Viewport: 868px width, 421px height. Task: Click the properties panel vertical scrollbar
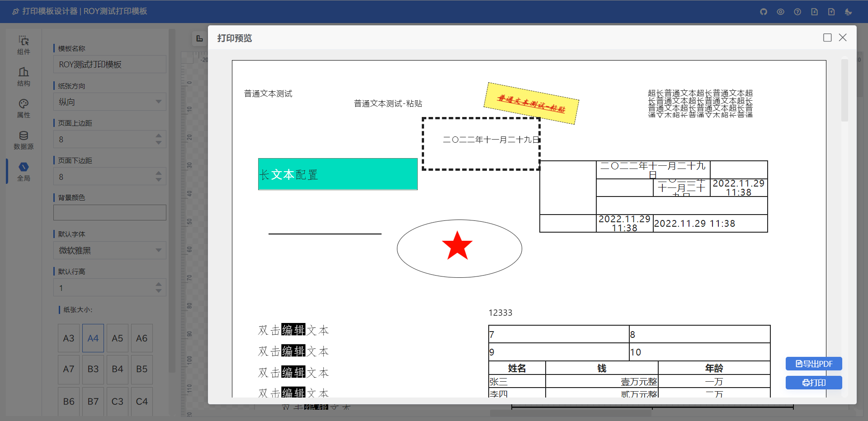(x=172, y=201)
